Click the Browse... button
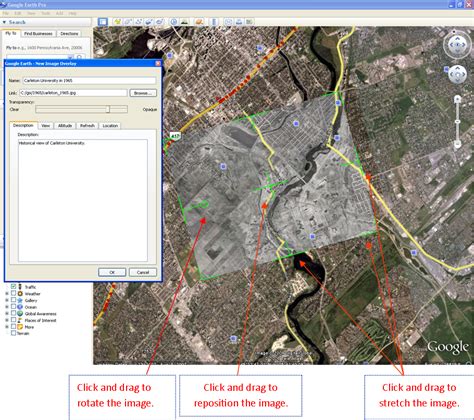Viewport: 474px width, 420px height. pos(143,93)
